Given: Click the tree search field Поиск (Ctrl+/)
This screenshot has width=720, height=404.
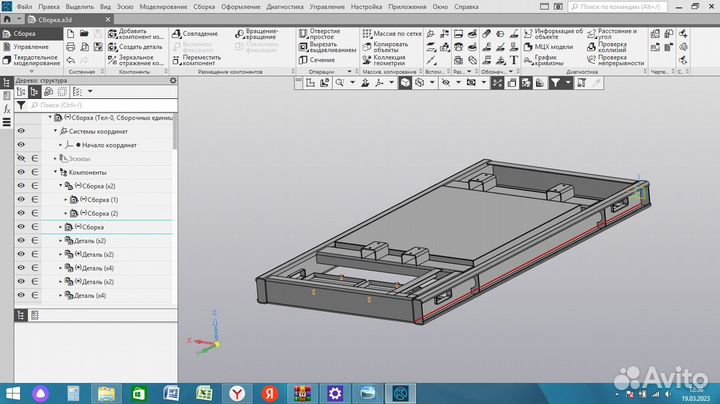Looking at the screenshot, I should click(x=103, y=105).
